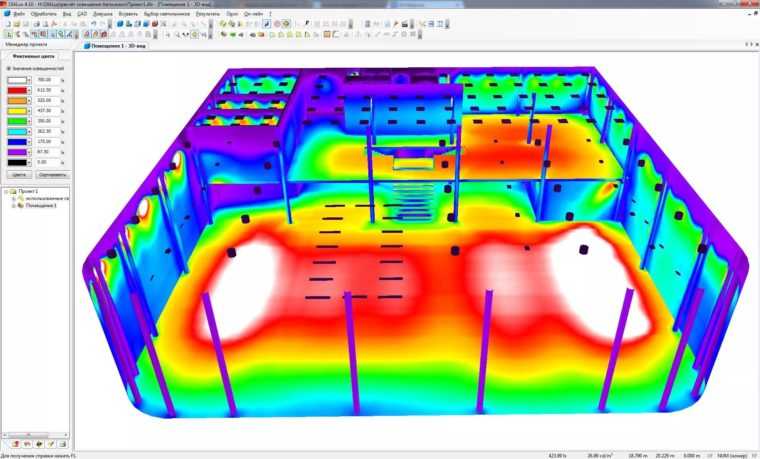Image resolution: width=760 pixels, height=459 pixels.
Task: Click the Save diskette toolbar icon
Action: coord(27,25)
